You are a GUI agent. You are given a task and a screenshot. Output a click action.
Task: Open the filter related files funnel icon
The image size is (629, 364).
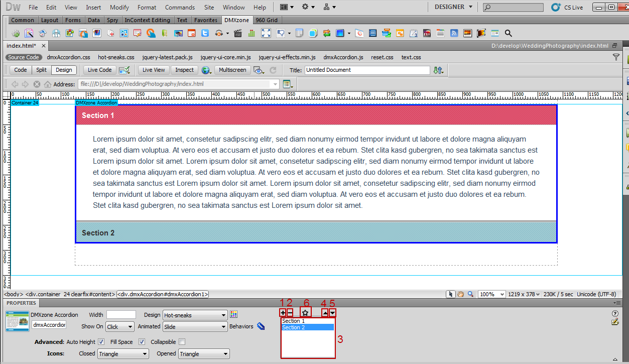[616, 57]
